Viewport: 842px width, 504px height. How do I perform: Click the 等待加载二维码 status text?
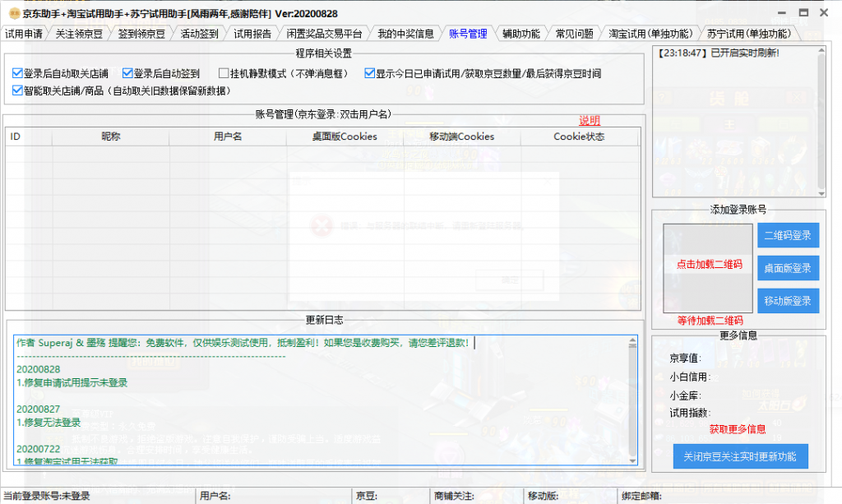tap(710, 321)
